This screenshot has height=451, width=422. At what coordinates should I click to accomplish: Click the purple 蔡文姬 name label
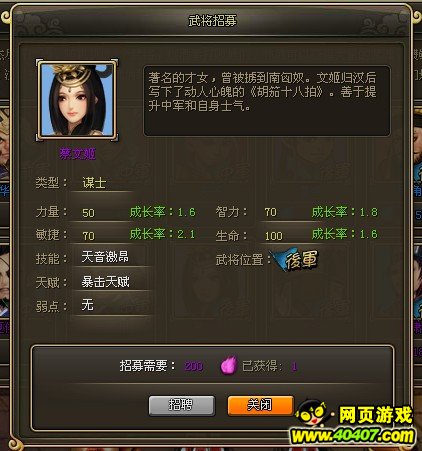(77, 154)
